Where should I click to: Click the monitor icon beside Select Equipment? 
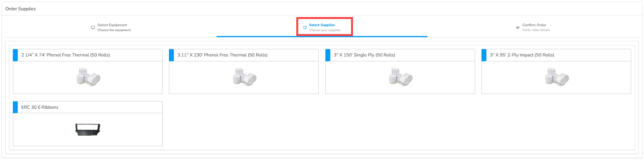point(93,27)
